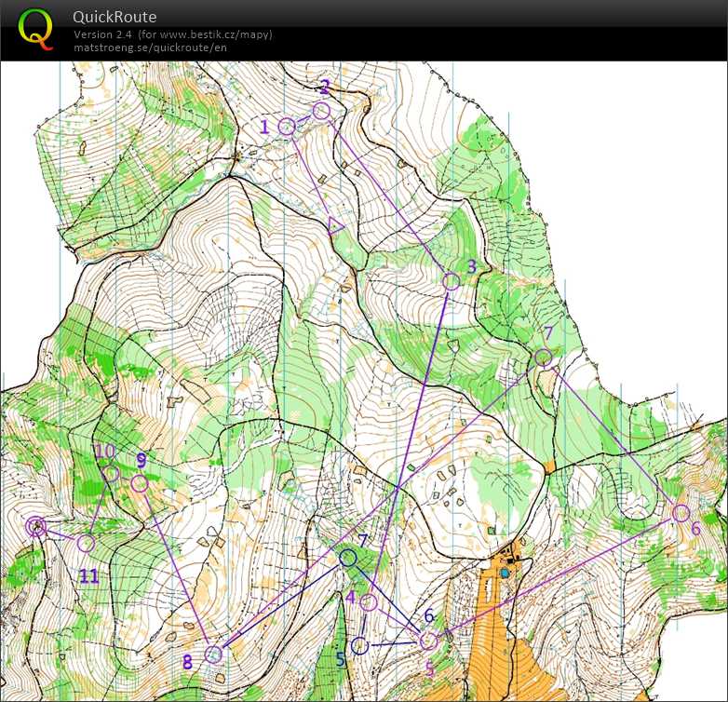
Task: Select control circle number 1
Action: (288, 127)
